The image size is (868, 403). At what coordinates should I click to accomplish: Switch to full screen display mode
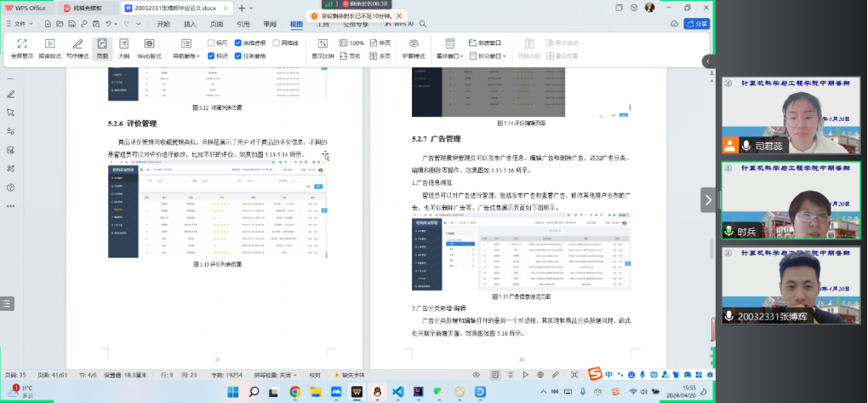[22, 48]
